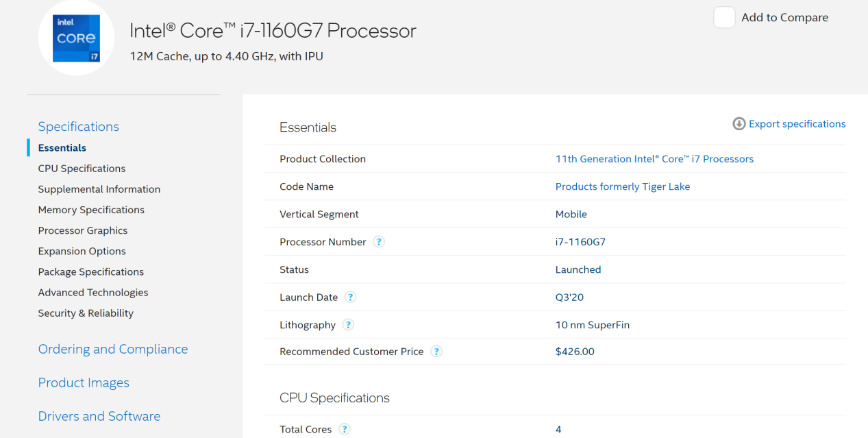Image resolution: width=868 pixels, height=438 pixels.
Task: Click help icon next to Processor Number
Action: point(379,242)
